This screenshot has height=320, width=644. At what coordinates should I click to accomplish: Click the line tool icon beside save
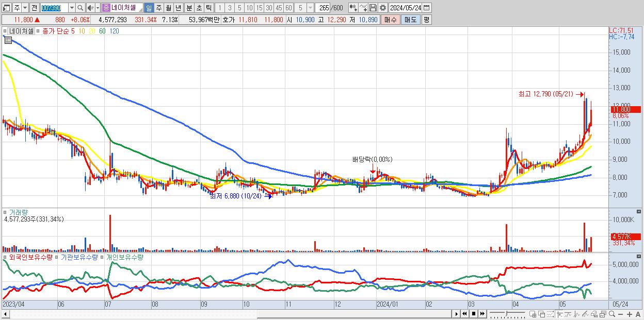(363, 8)
